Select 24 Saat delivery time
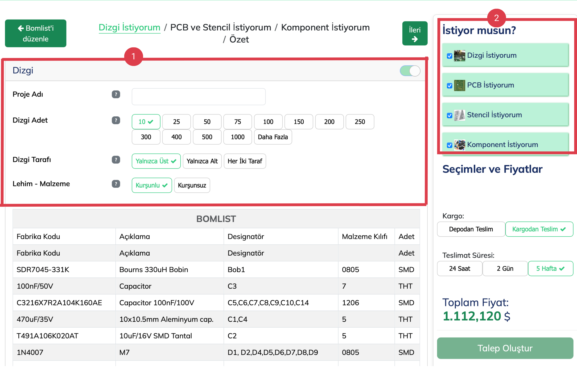Viewport: 577px width, 392px height. tap(459, 269)
